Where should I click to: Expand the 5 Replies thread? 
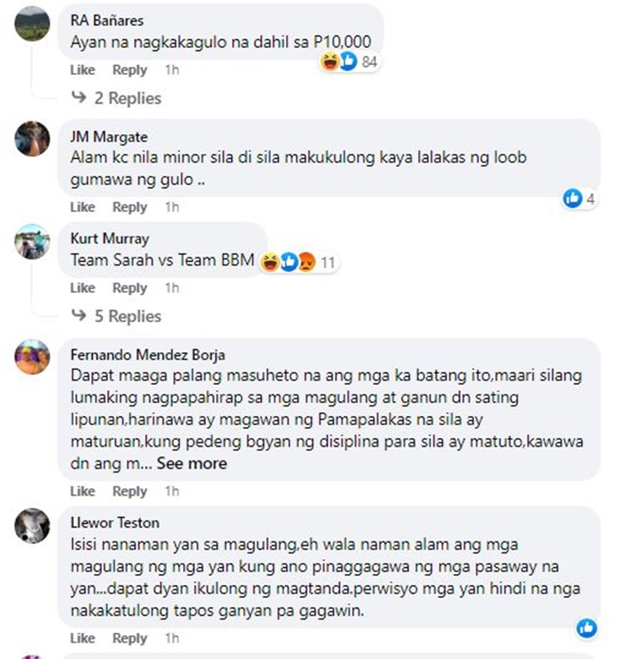tap(117, 316)
